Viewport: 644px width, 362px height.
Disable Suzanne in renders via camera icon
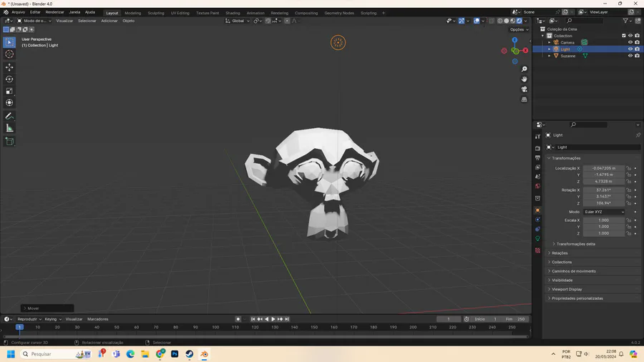(637, 56)
